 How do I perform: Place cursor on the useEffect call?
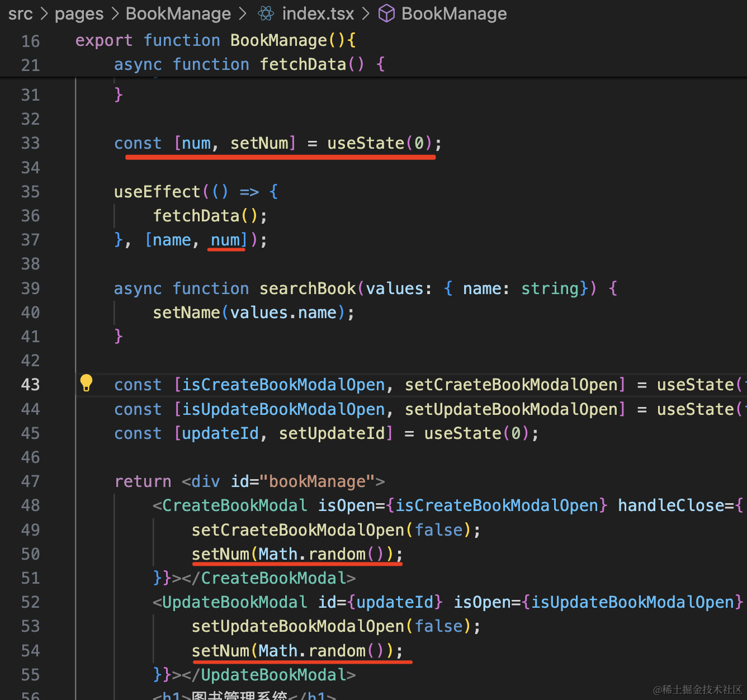point(157,192)
